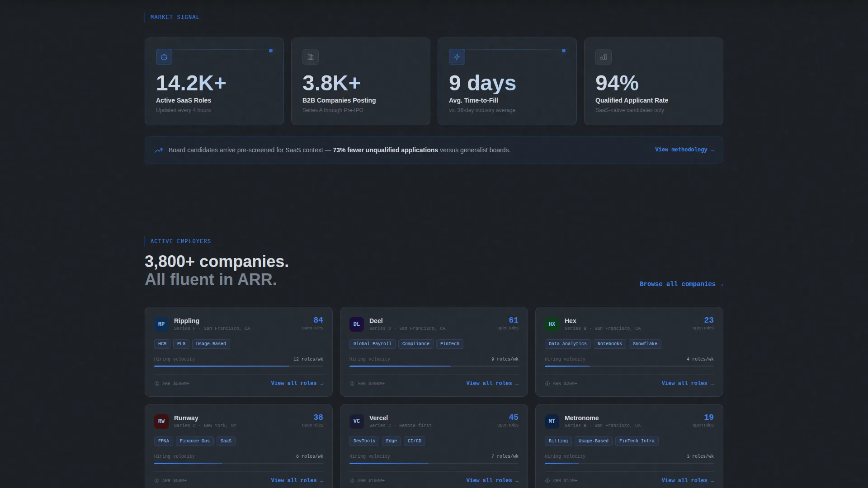View all roles at Runway
Viewport: 868px width, 488px height.
297,480
